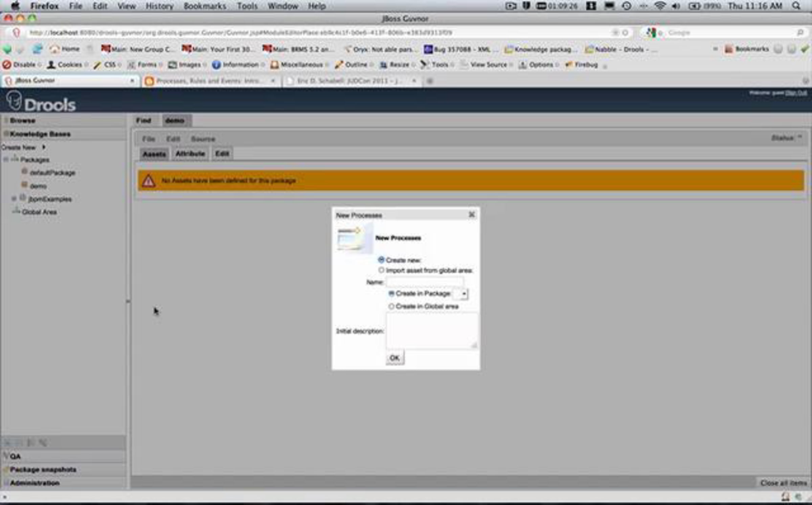Click the Sign Out link in the header

tap(796, 93)
